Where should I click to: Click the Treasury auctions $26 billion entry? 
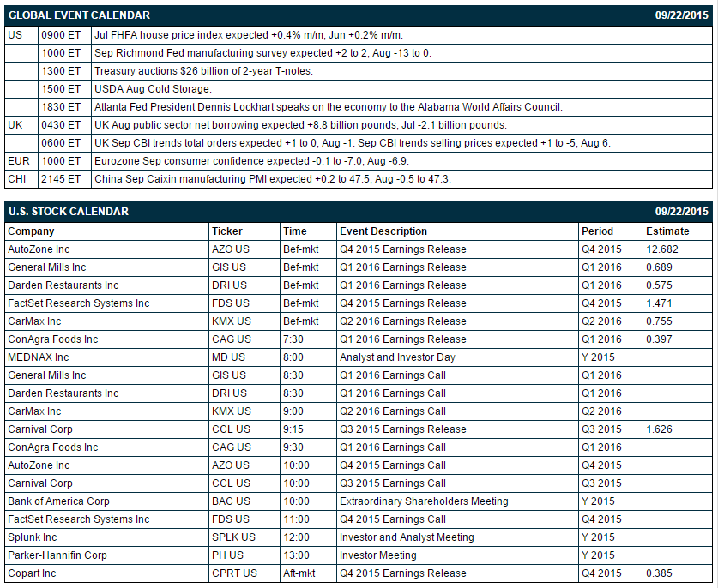point(204,71)
